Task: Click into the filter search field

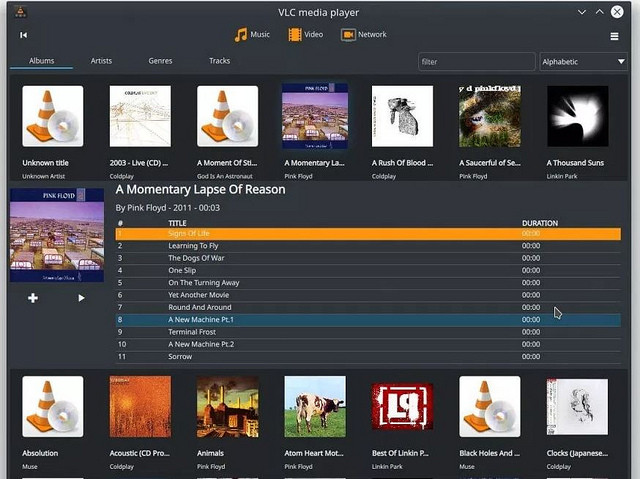Action: tap(476, 62)
